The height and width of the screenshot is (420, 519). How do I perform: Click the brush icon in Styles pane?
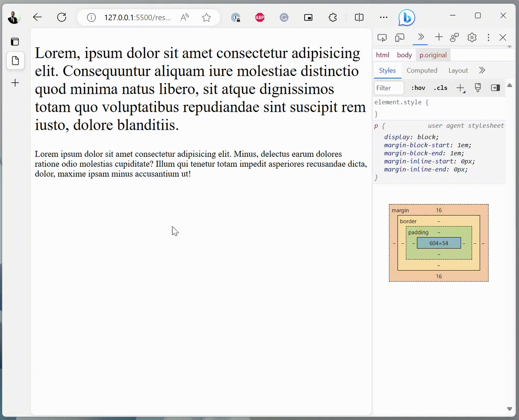click(478, 88)
